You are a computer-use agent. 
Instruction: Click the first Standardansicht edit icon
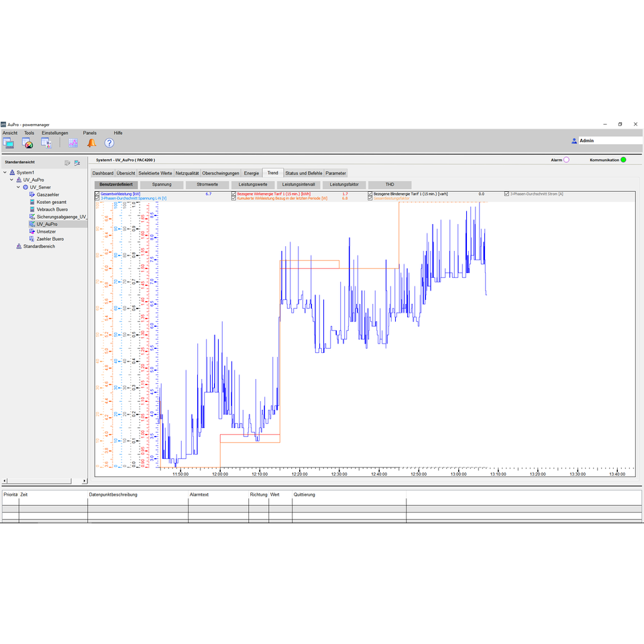click(67, 163)
